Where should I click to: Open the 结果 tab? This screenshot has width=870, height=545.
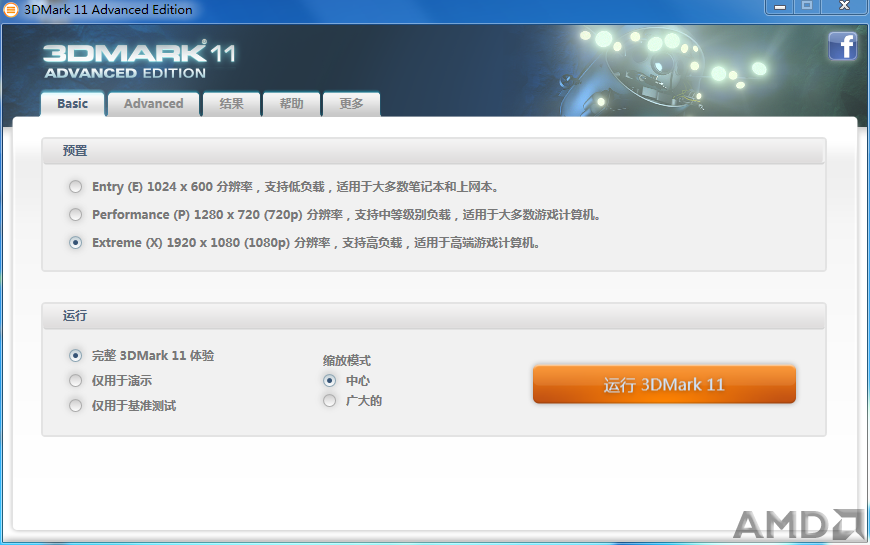click(x=231, y=104)
